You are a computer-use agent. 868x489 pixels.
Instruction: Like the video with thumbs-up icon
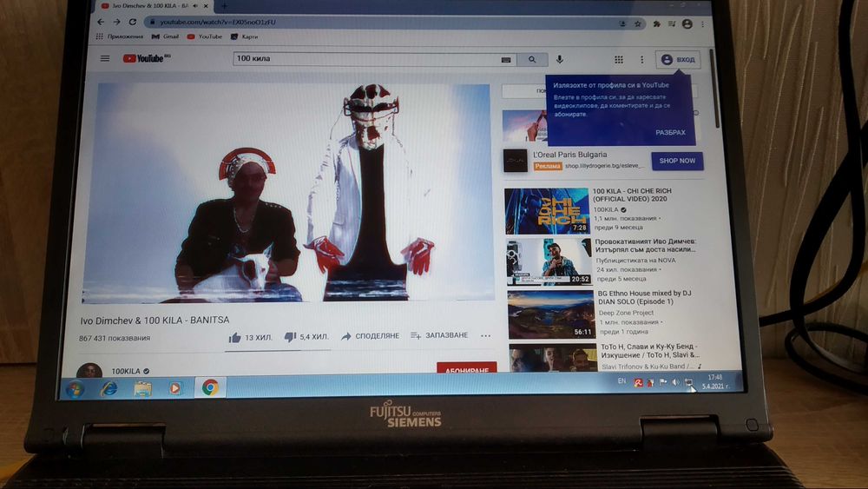click(x=234, y=337)
